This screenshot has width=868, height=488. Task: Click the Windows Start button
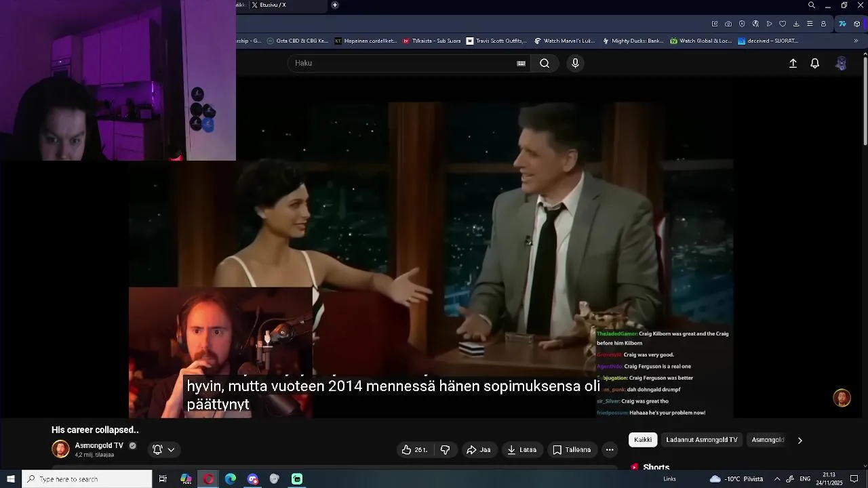point(11,479)
